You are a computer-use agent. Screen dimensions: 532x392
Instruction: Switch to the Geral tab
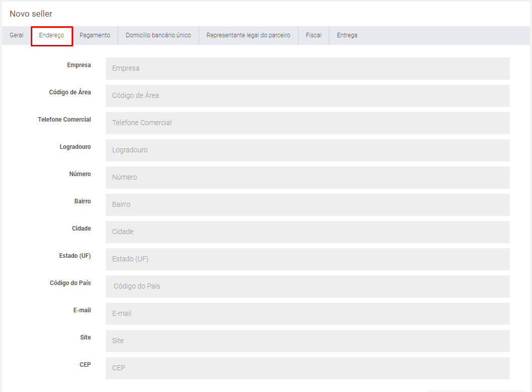pos(16,35)
